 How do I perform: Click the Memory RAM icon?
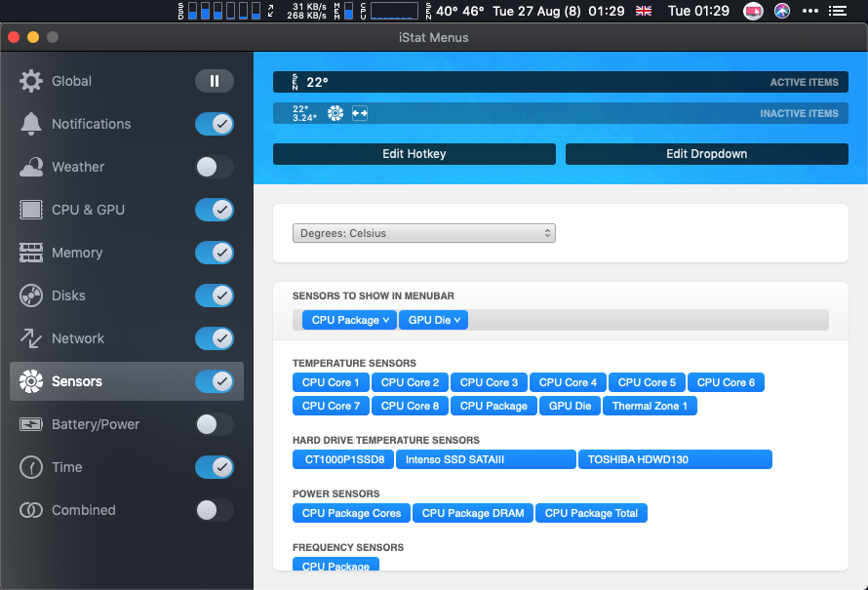point(31,253)
